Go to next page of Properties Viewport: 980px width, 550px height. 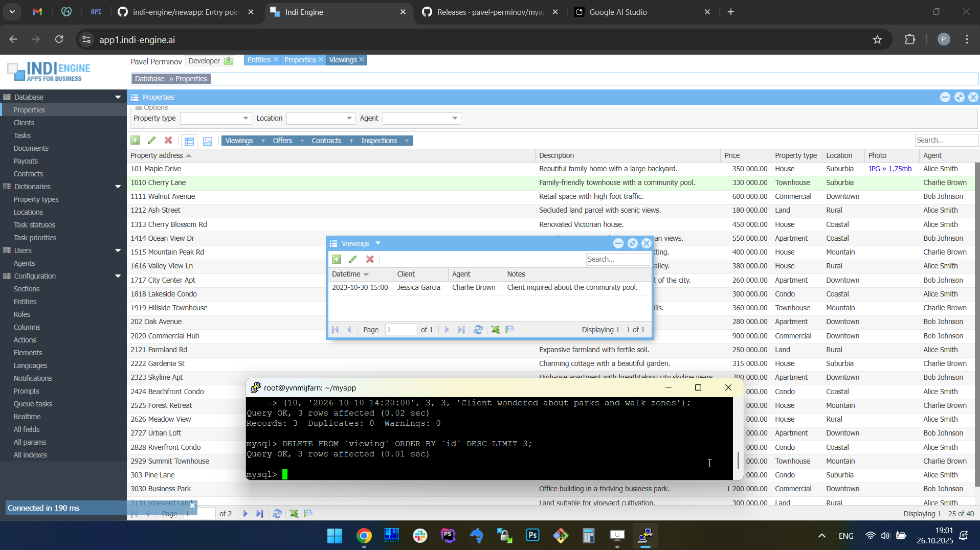point(246,514)
